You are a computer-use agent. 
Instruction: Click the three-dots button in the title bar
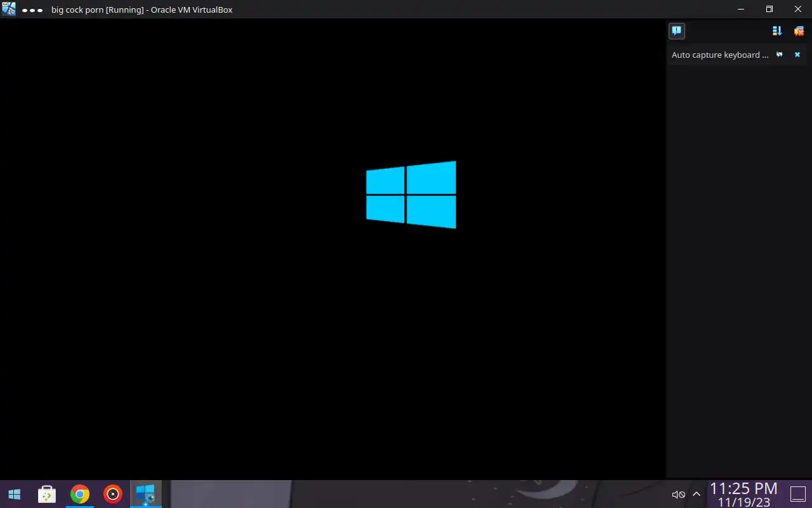point(32,10)
